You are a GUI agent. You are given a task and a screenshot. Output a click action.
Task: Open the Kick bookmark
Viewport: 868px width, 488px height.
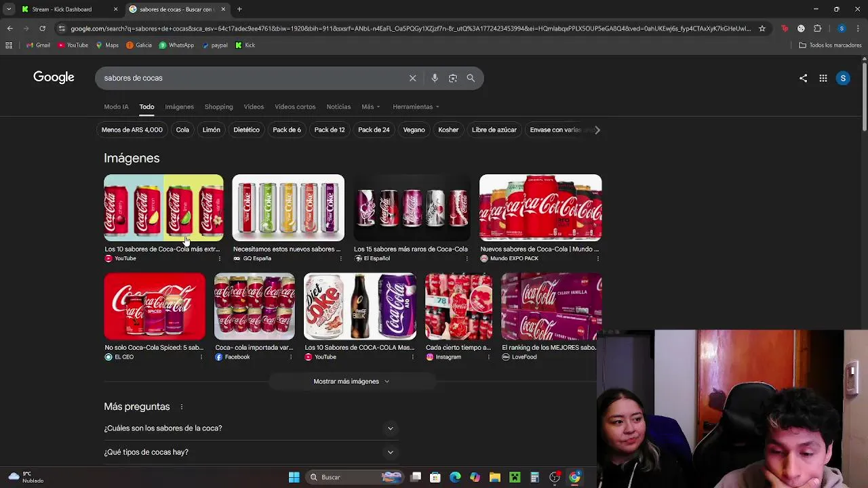(245, 45)
